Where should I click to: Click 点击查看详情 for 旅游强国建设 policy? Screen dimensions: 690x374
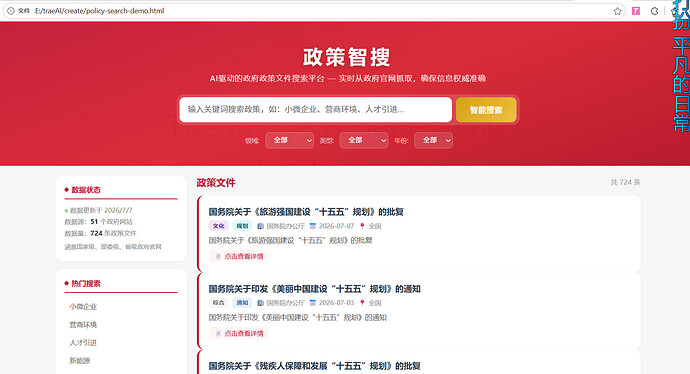click(238, 256)
